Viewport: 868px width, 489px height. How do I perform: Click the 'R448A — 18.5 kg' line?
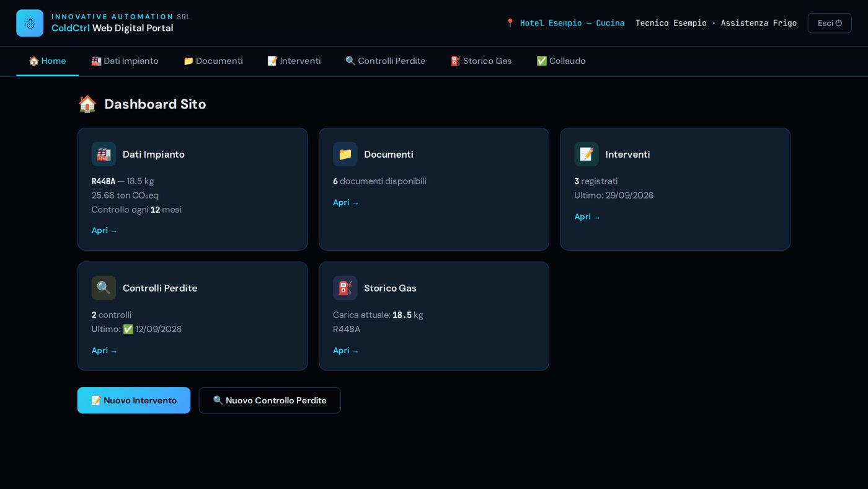123,181
